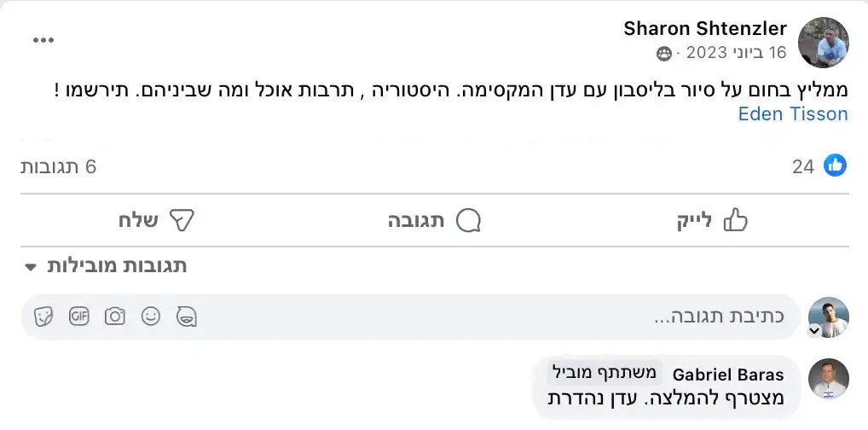Click the blue like reaction icon
868x430 pixels.
point(835,166)
